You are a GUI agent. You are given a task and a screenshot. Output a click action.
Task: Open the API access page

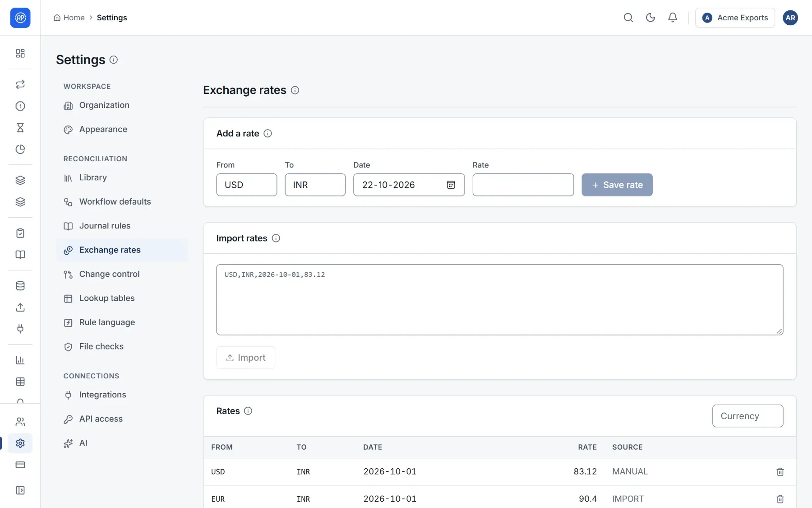coord(122,419)
